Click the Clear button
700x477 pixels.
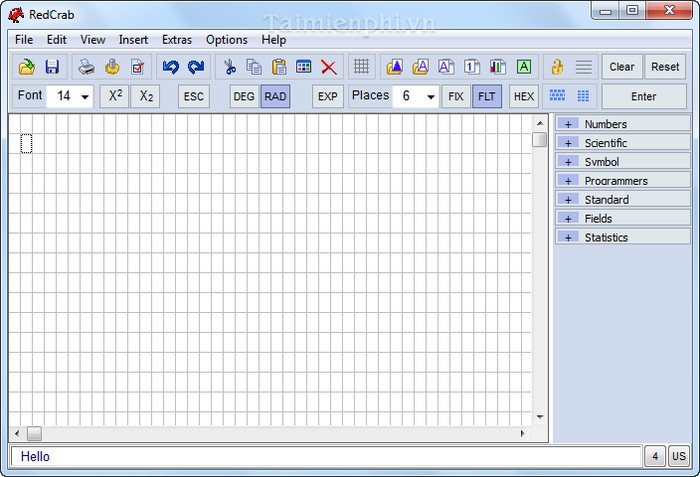click(621, 67)
